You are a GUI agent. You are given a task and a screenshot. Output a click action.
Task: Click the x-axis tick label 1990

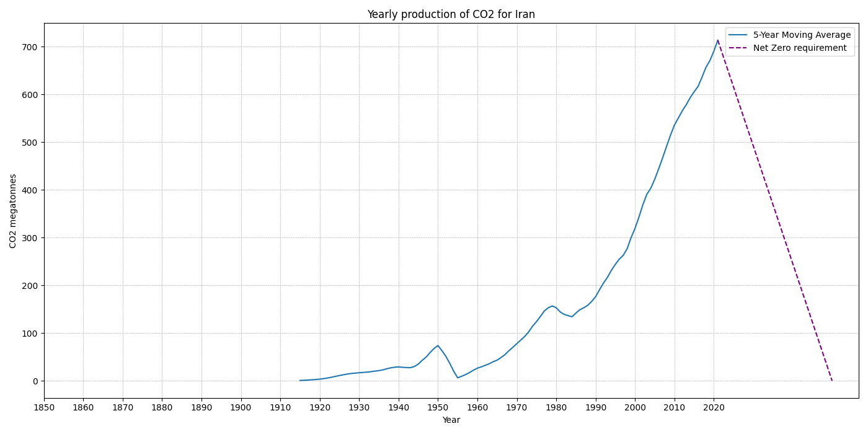[596, 407]
